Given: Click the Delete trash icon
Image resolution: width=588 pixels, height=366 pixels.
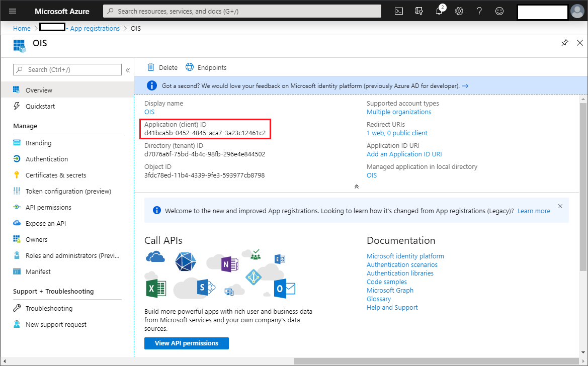Looking at the screenshot, I should [x=151, y=67].
